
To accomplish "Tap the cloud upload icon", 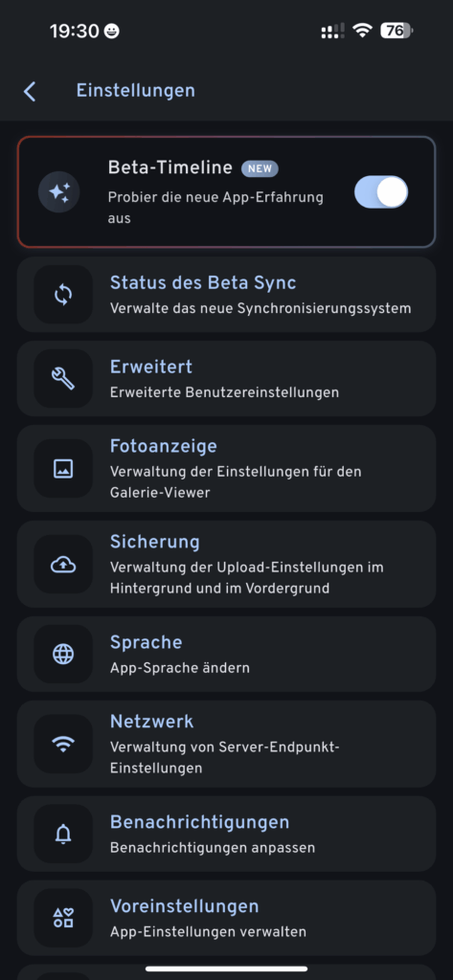I will pos(63,565).
